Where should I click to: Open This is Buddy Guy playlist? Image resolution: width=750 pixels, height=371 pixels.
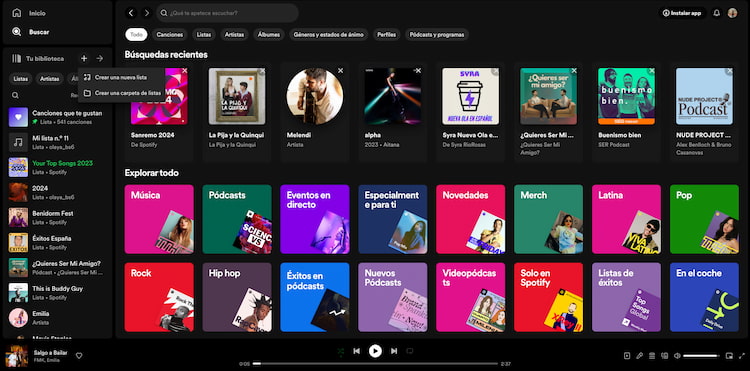[58, 293]
